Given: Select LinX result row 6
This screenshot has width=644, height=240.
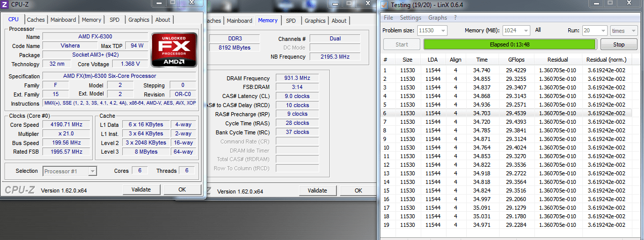Looking at the screenshot, I should pyautogui.click(x=507, y=113).
